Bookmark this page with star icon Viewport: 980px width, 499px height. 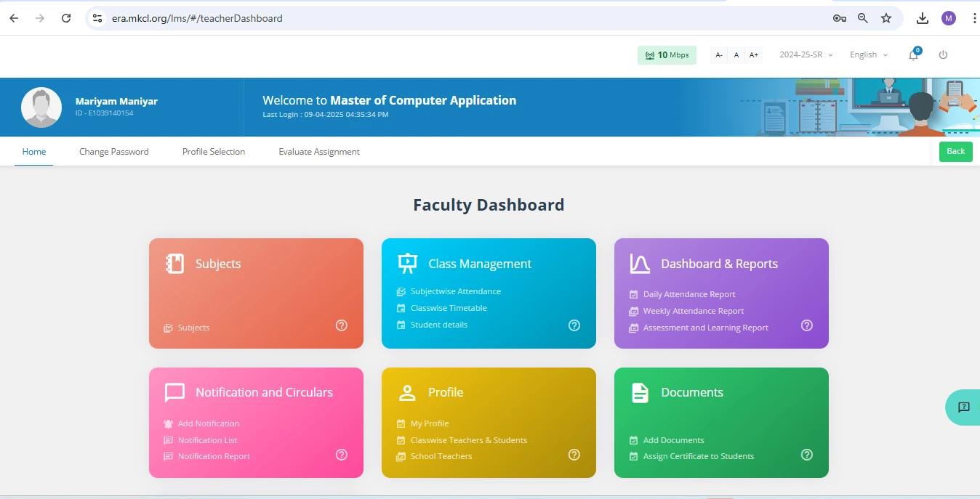coord(886,18)
